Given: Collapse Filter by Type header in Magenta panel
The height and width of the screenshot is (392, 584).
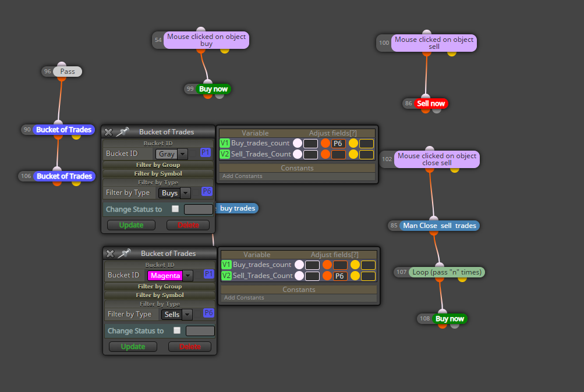Looking at the screenshot, I should 160,304.
